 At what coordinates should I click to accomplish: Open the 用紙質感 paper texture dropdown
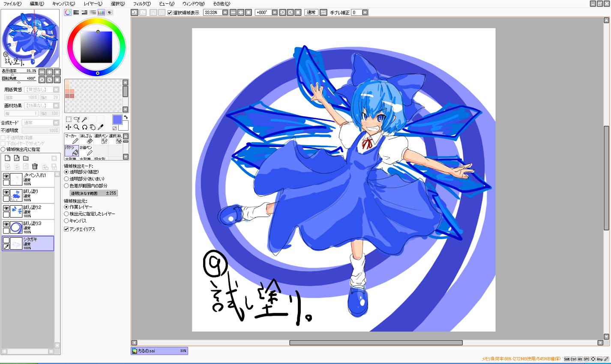[x=56, y=90]
